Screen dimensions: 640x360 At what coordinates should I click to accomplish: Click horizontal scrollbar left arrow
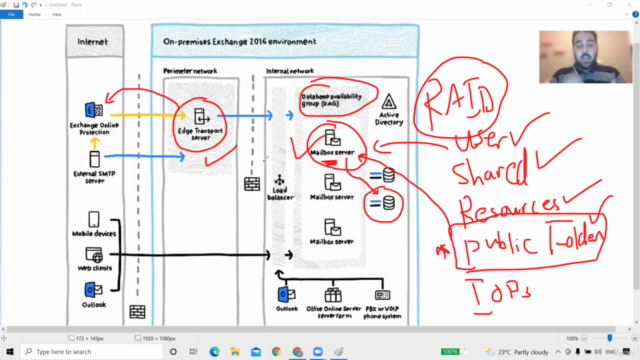pos(3,329)
